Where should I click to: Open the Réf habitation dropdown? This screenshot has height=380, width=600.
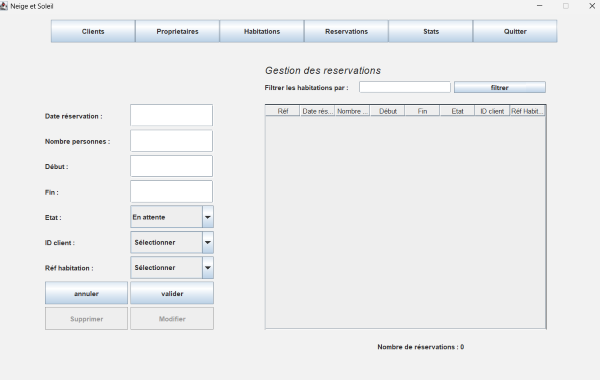[x=172, y=267]
